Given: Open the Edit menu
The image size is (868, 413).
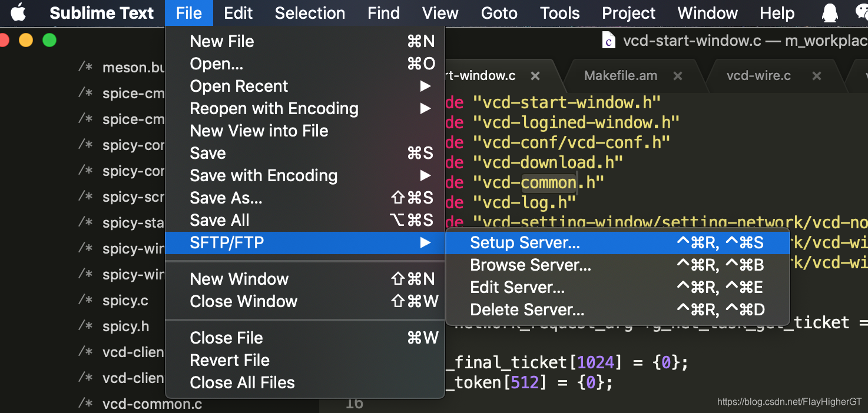Looking at the screenshot, I should [x=238, y=13].
